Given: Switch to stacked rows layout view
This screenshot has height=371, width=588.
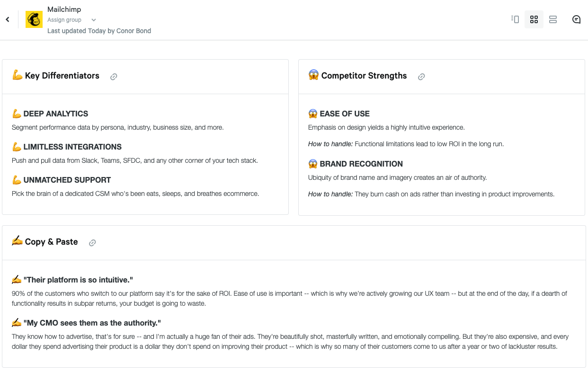Looking at the screenshot, I should click(x=553, y=19).
